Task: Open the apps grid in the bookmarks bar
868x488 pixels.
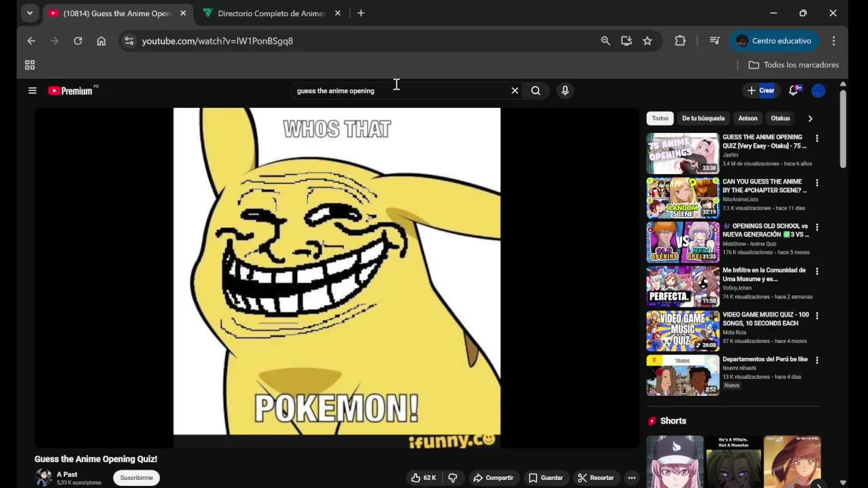Action: tap(30, 65)
